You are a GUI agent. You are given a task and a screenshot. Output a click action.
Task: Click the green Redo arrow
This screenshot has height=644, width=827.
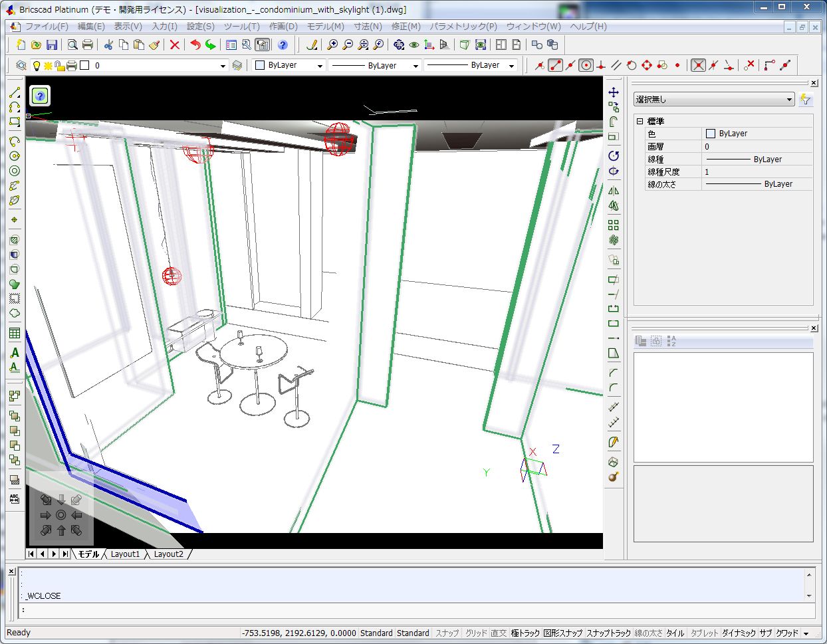[210, 45]
